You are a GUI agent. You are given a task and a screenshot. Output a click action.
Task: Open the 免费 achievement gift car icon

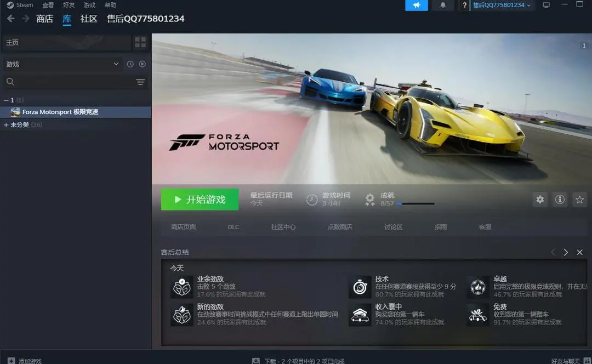pos(477,315)
